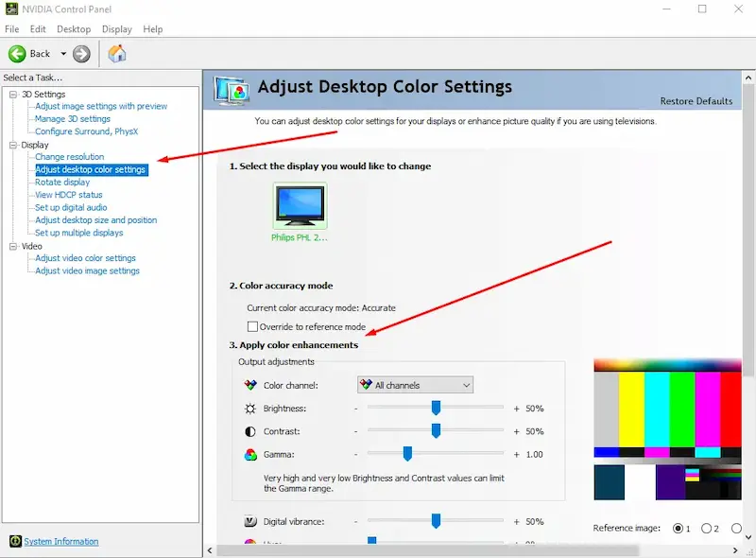756x558 pixels.
Task: Collapse the 3D Settings tree section
Action: click(x=12, y=94)
